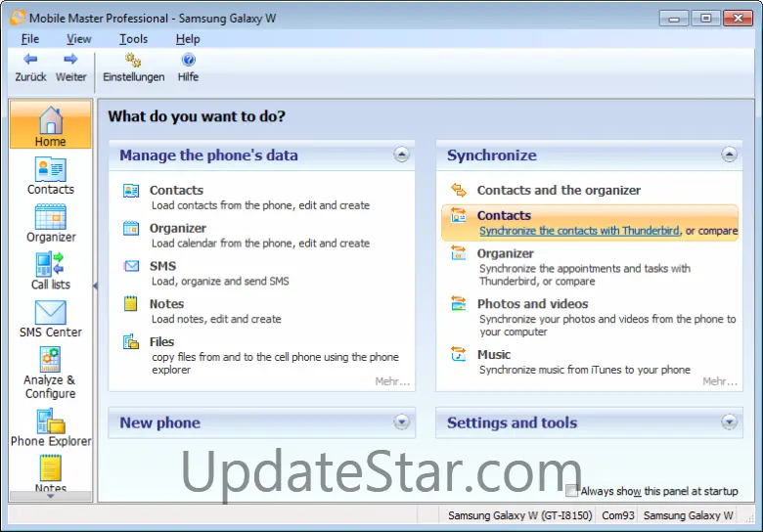Open Organizer calendar in the sidebar
This screenshot has width=763, height=532.
[51, 223]
